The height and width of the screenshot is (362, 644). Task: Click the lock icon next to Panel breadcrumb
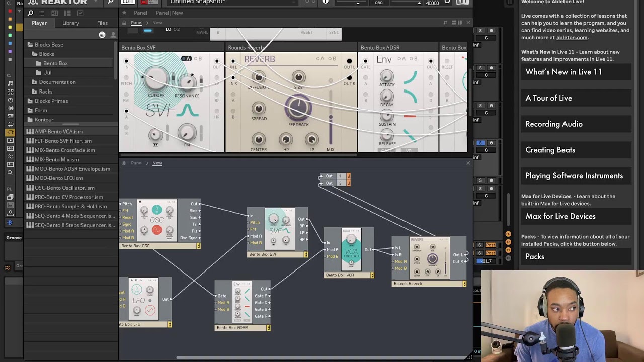(124, 23)
